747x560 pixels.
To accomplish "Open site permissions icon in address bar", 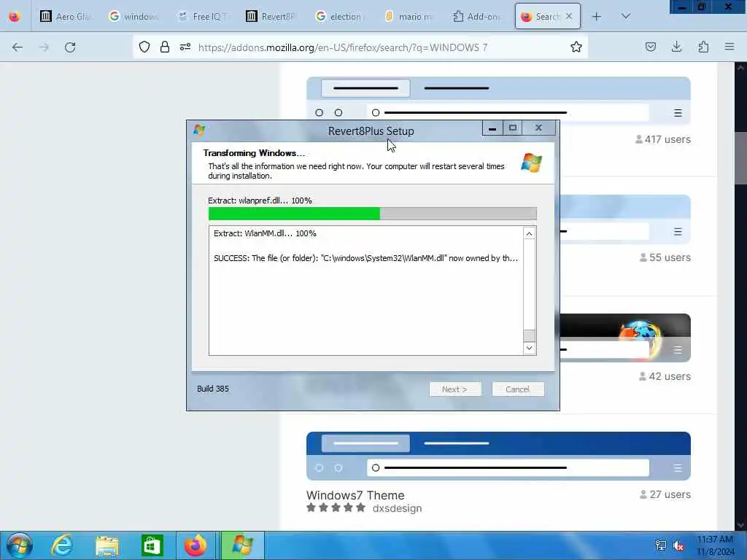I will [x=185, y=47].
